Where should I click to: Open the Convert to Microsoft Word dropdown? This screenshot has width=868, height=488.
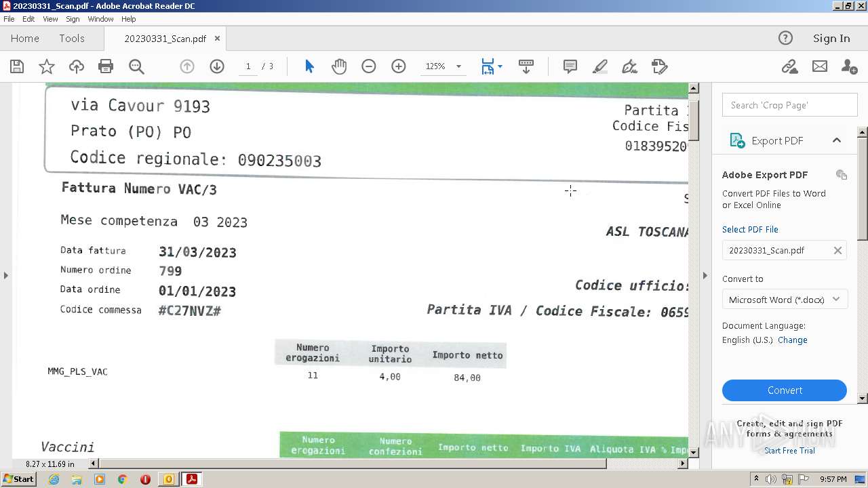(785, 300)
